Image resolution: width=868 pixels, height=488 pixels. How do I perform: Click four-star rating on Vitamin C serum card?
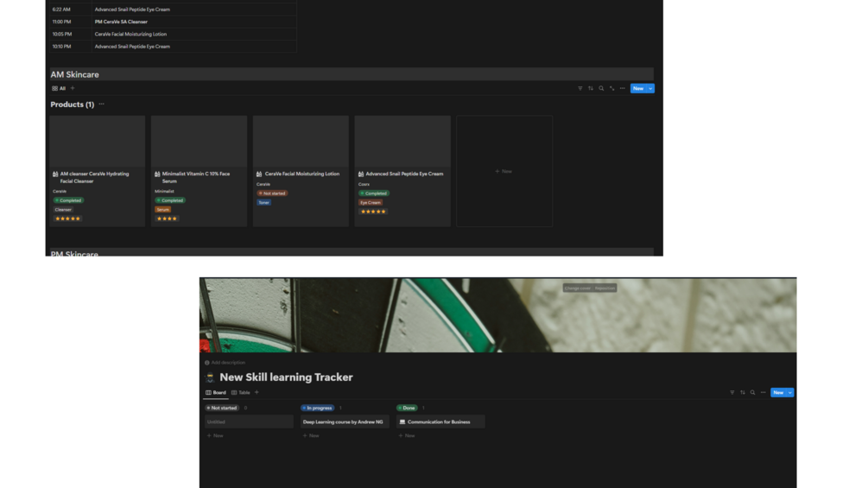pyautogui.click(x=167, y=219)
